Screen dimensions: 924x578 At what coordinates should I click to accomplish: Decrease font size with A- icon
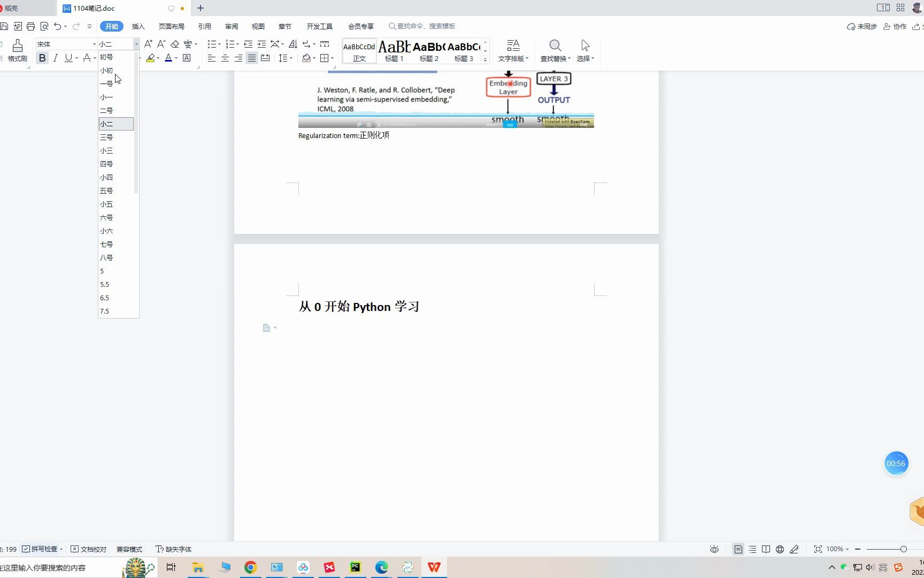coord(161,44)
